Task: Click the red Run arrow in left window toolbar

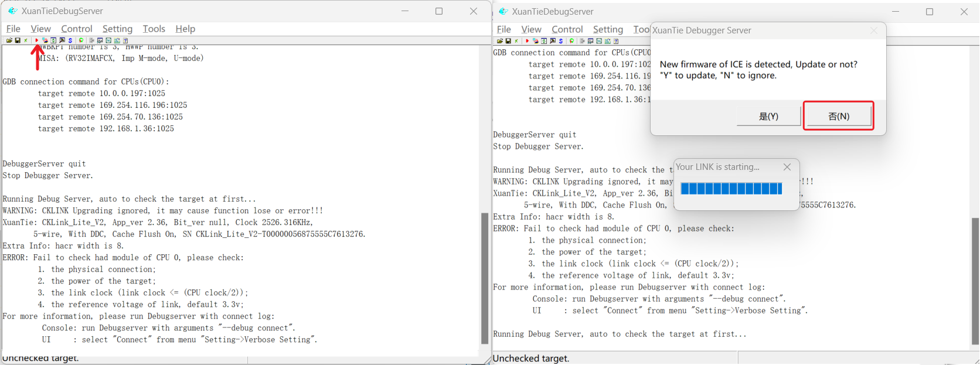Action: [x=36, y=40]
